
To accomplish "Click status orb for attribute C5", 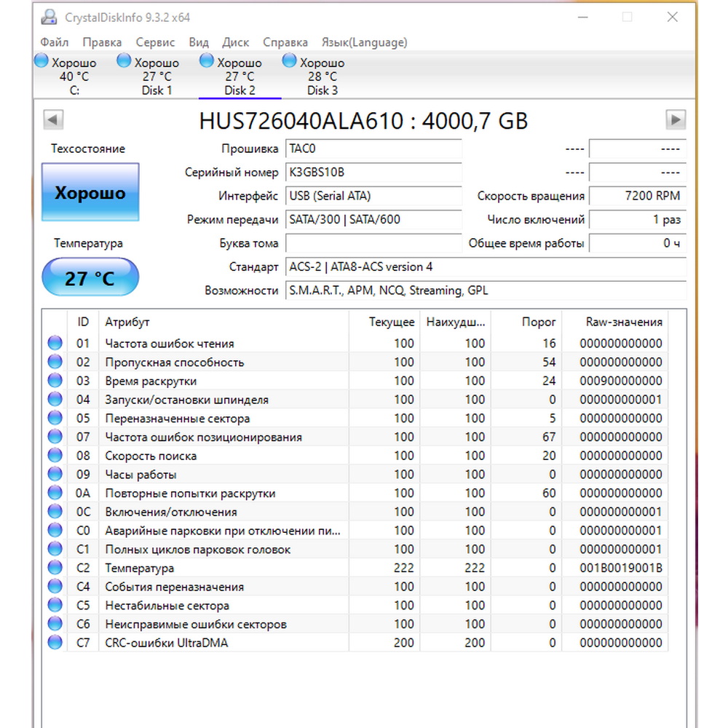I will [x=55, y=605].
